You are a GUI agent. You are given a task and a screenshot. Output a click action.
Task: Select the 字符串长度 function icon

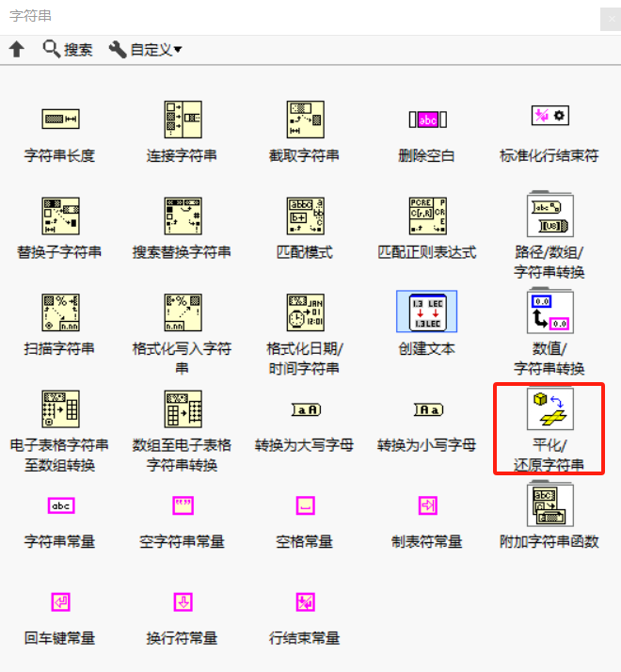[60, 119]
